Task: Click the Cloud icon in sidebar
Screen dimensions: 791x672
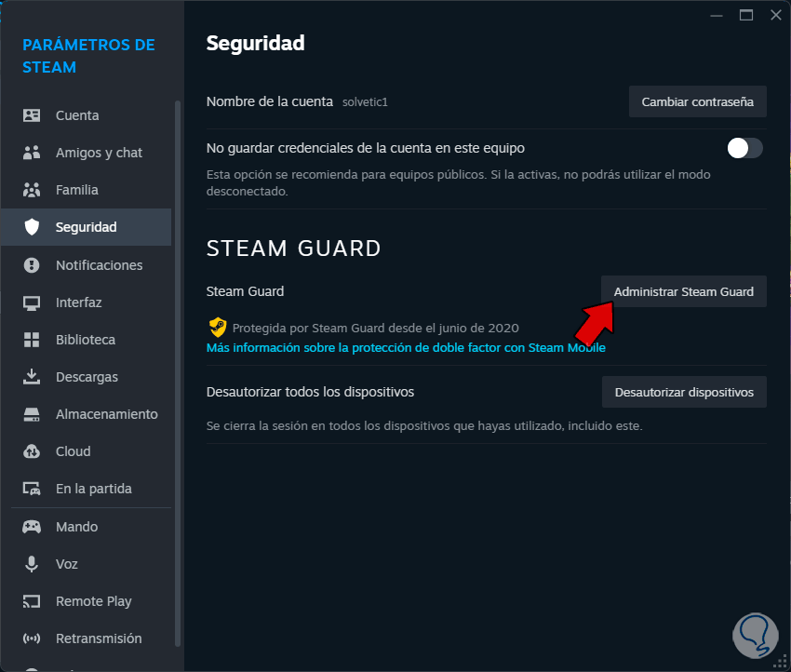Action: [x=32, y=451]
